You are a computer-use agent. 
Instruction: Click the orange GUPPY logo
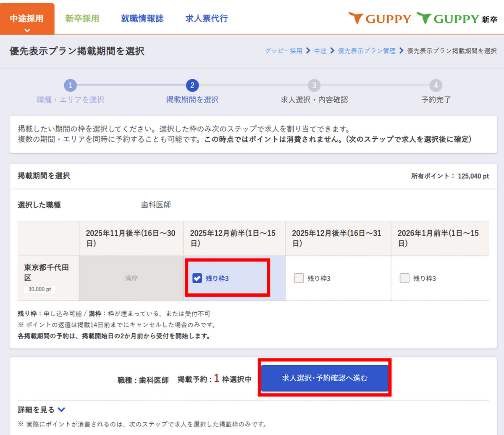(x=380, y=18)
